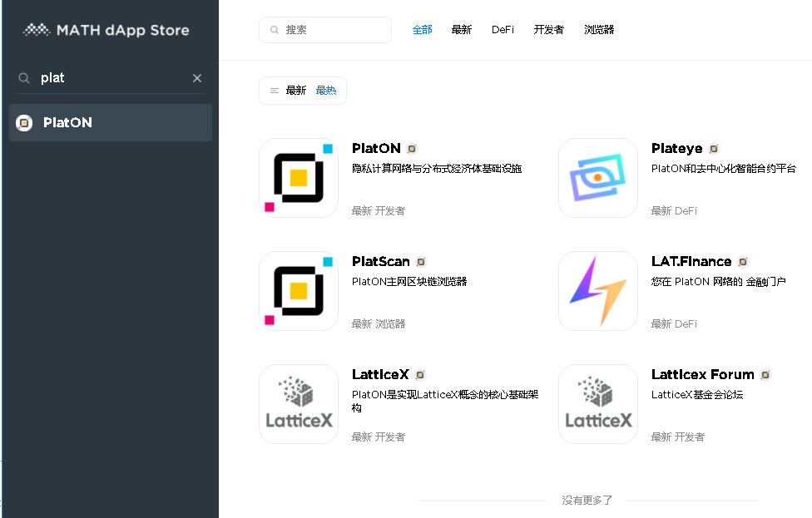Click the '最新 开发者' tags under Latticex Forum
Image resolution: width=812 pixels, height=518 pixels.
pyautogui.click(x=678, y=437)
